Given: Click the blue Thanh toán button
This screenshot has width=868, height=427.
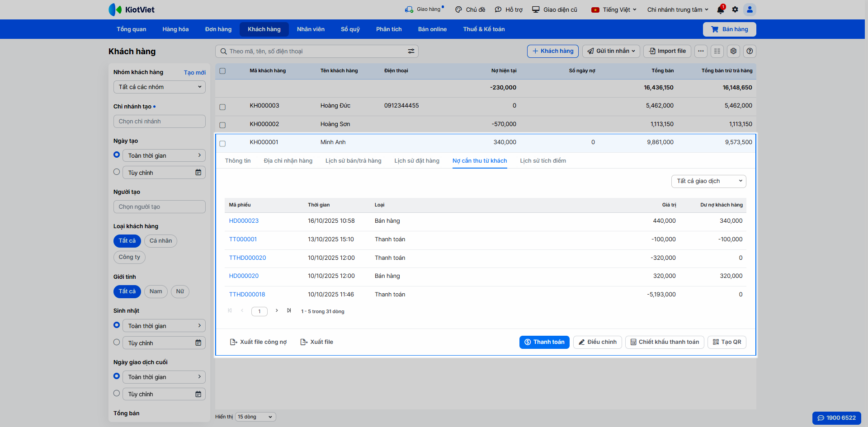Looking at the screenshot, I should pos(544,342).
